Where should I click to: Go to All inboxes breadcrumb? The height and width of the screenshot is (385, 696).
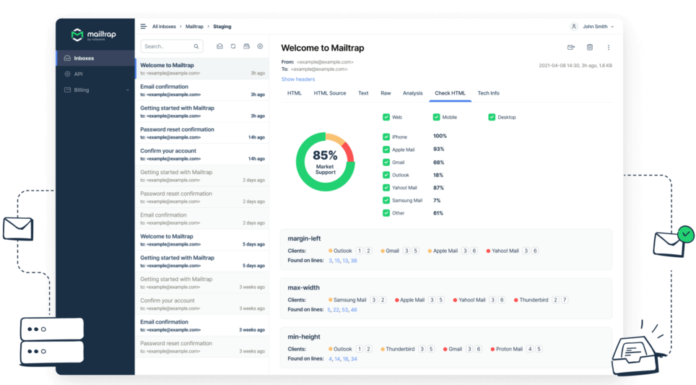tap(164, 27)
